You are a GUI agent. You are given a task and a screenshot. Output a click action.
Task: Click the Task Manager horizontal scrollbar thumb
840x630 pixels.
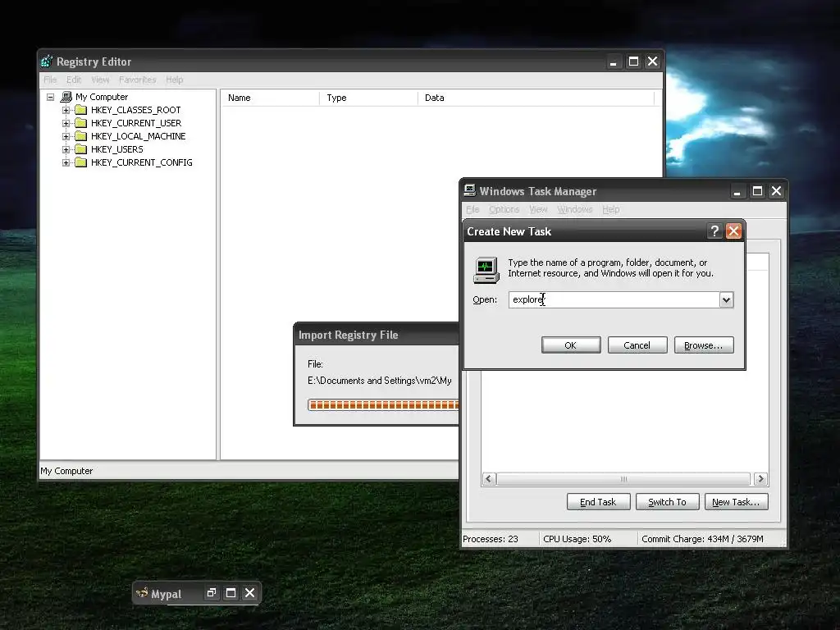[x=623, y=479]
